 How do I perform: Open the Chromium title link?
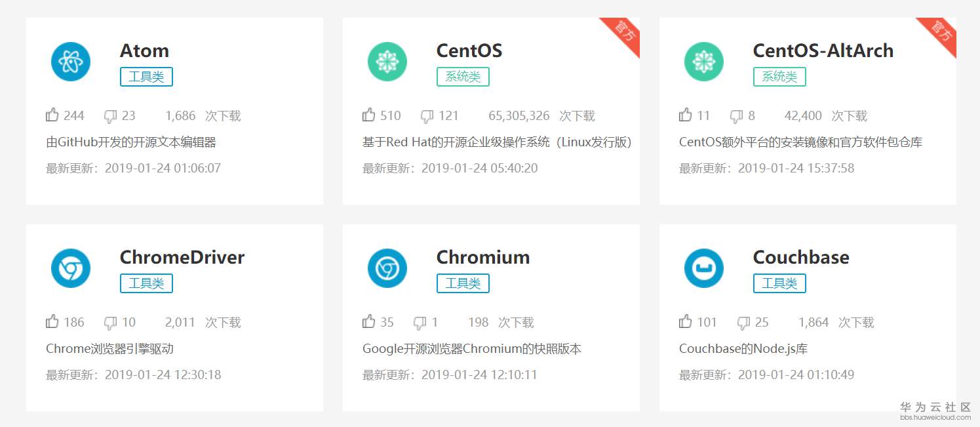[483, 257]
